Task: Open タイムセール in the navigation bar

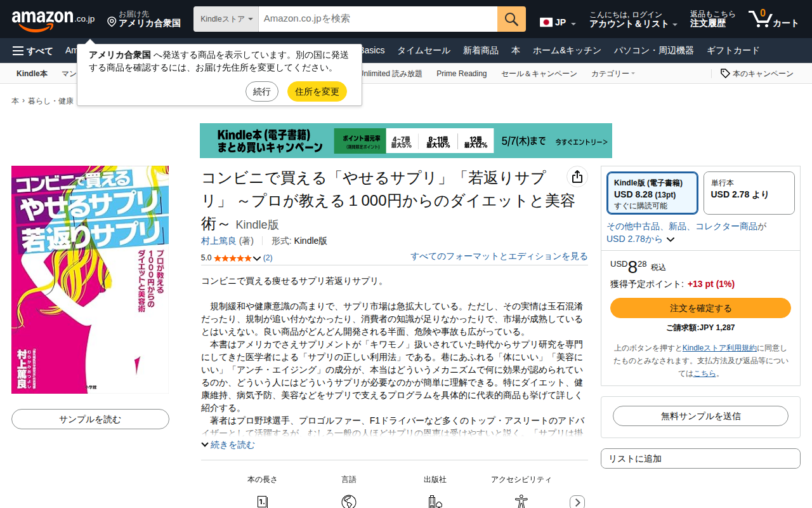Action: pos(424,51)
